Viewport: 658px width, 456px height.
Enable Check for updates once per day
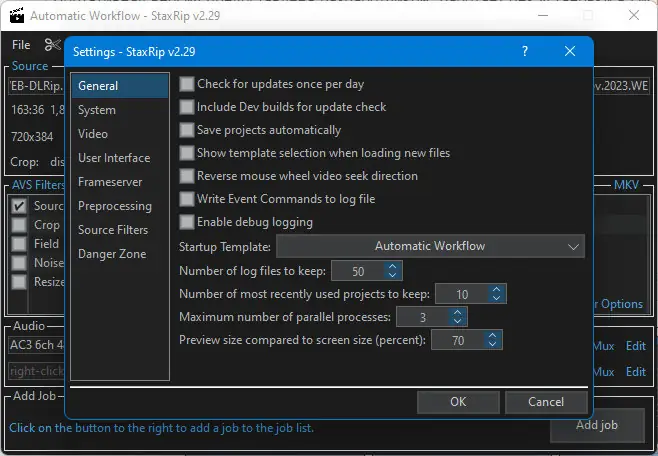click(187, 84)
